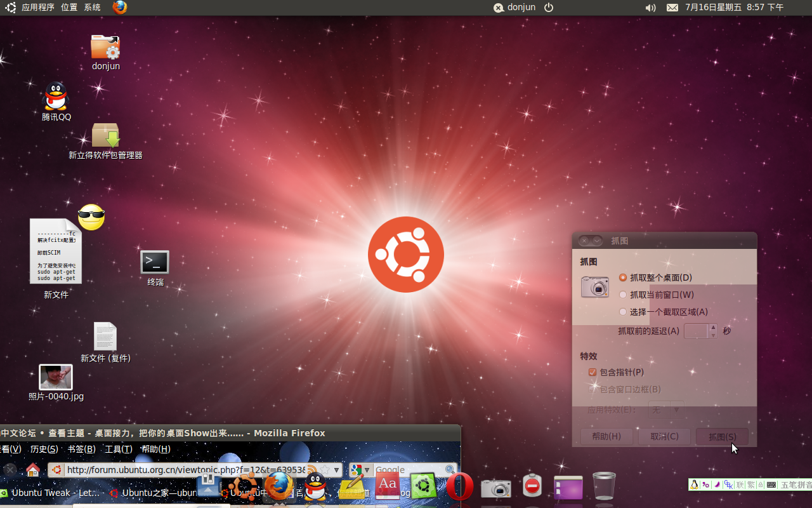Click the green gear dock icon
The image size is (812, 508).
point(423,487)
